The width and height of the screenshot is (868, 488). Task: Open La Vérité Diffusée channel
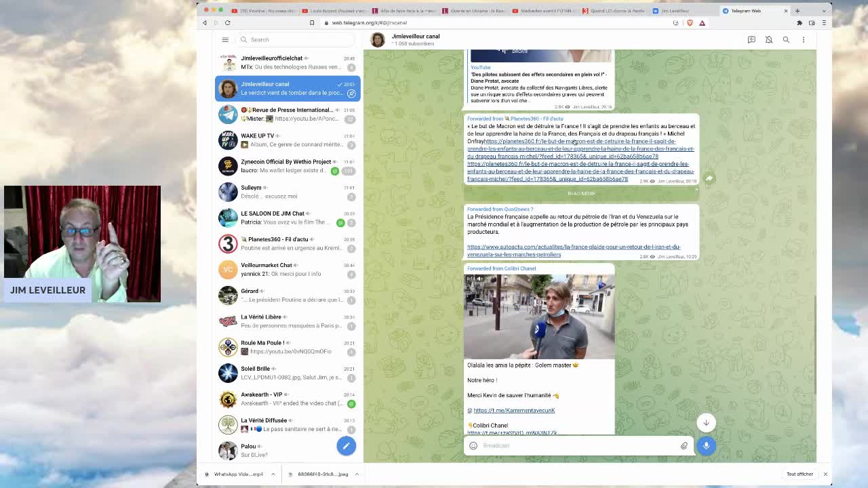pos(288,424)
